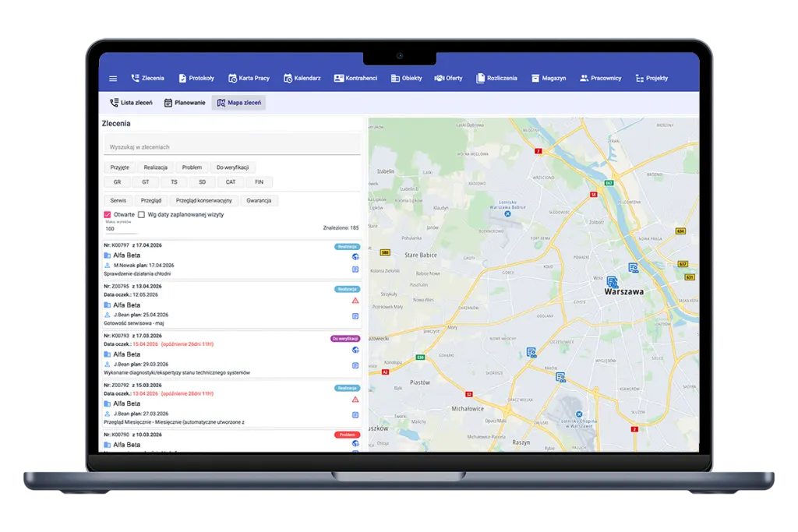798x532 pixels.
Task: Select the order marker nearest the Vistula river
Action: pos(633,267)
